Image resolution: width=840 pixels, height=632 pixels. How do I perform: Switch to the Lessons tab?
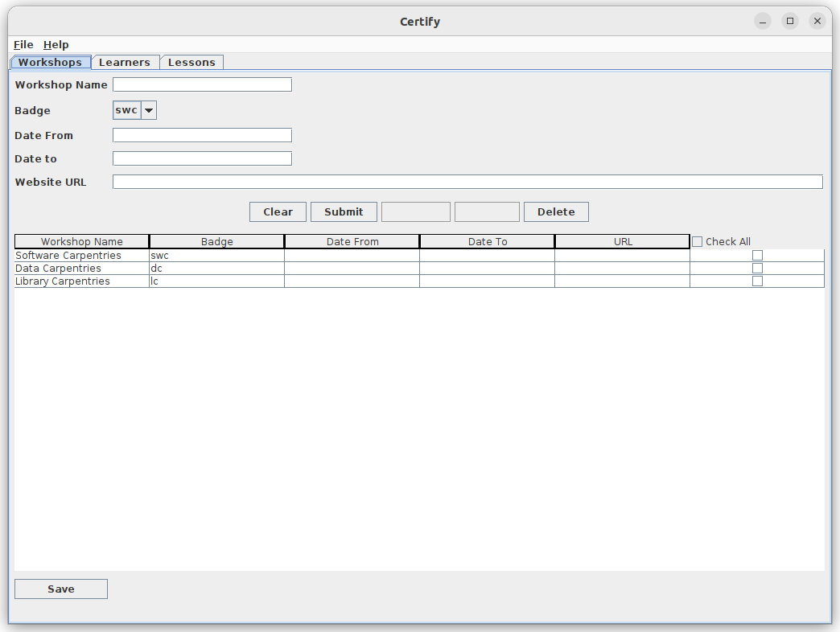pos(191,62)
